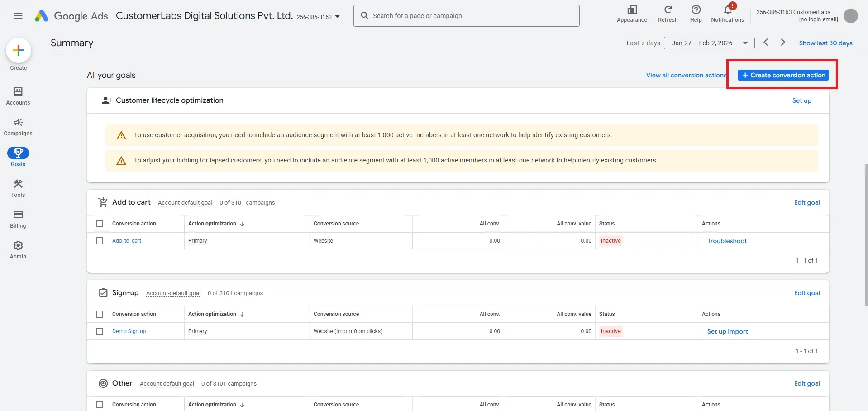The height and width of the screenshot is (411, 868).
Task: Click the Other goal target icon
Action: (103, 383)
